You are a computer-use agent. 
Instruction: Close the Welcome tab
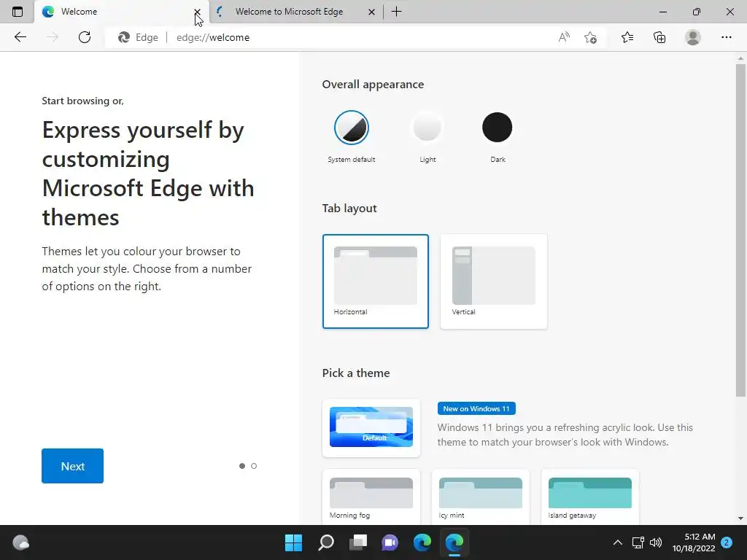point(197,12)
